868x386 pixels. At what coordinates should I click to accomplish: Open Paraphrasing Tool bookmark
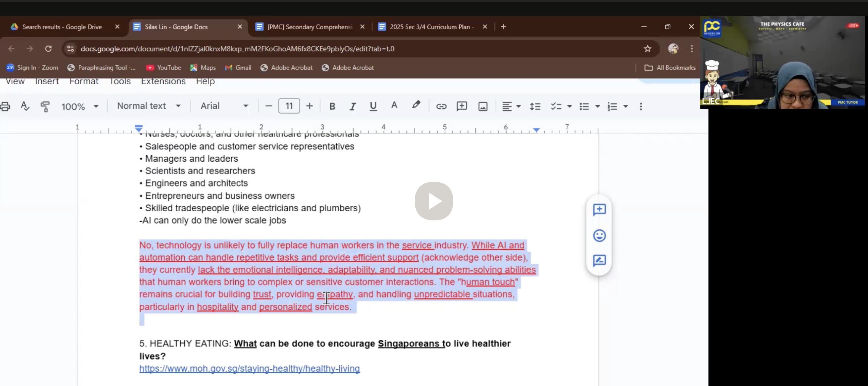tap(102, 68)
